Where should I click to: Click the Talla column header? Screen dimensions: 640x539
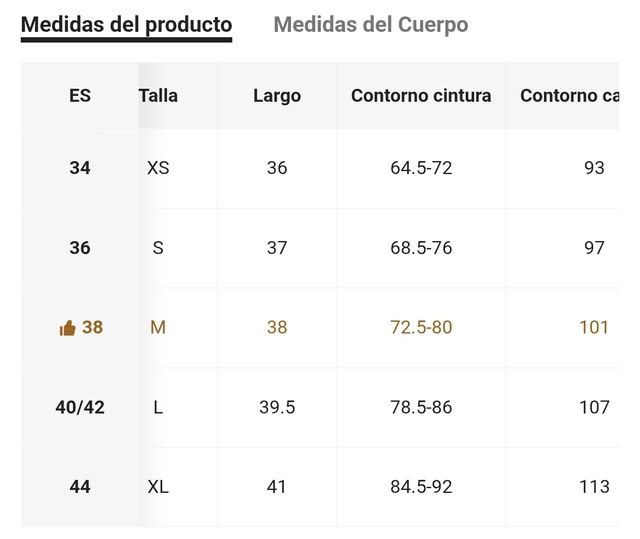(158, 96)
